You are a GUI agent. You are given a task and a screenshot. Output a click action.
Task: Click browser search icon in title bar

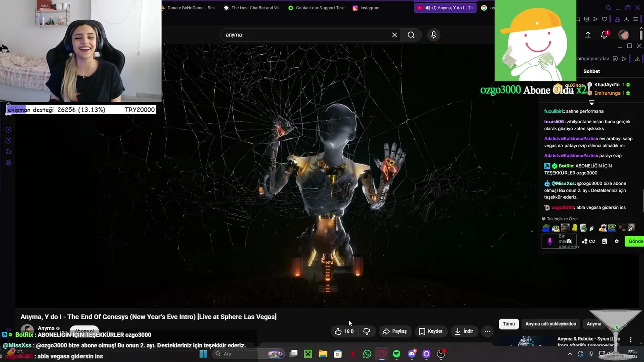tap(608, 8)
